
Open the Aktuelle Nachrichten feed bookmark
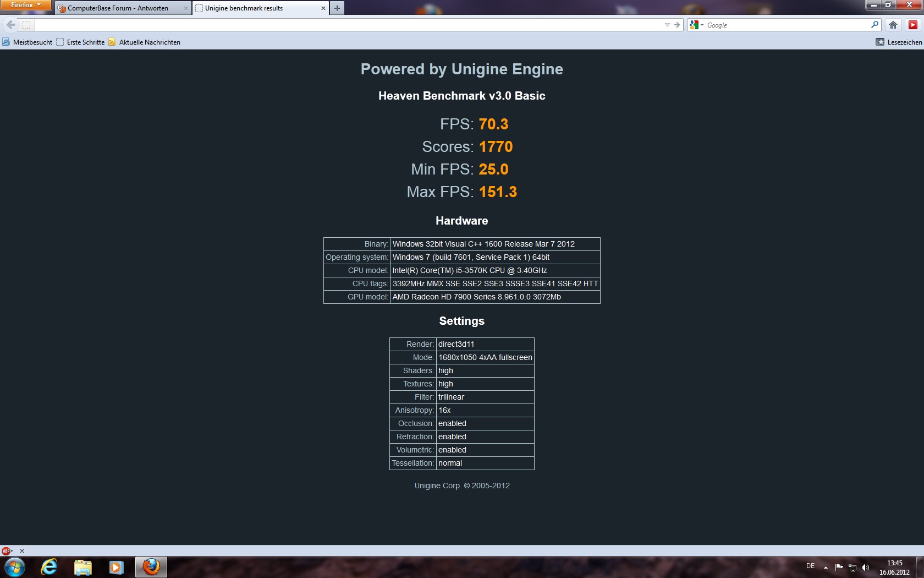click(x=144, y=42)
